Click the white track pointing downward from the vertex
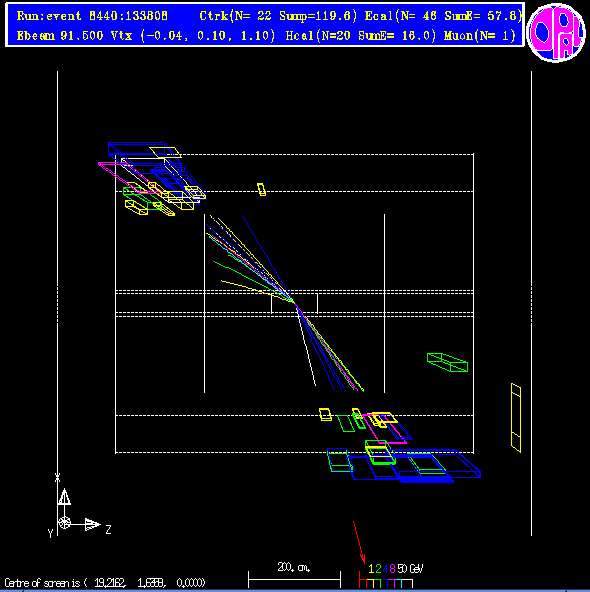Viewport: 590px width, 592px height. coord(307,348)
